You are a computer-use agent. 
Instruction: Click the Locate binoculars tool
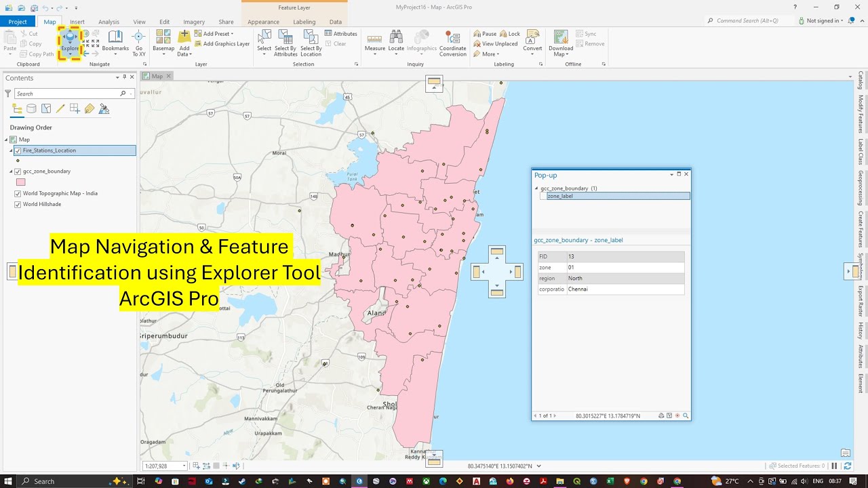396,42
